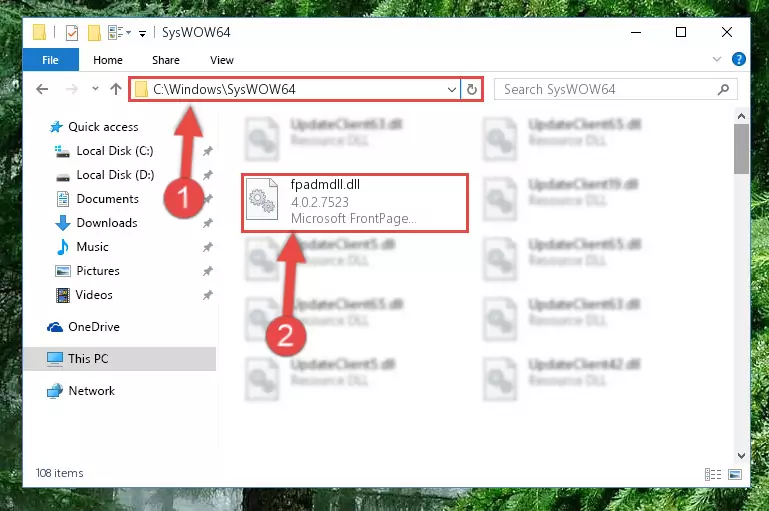Close the SysWOW64 window
The image size is (769, 511).
[727, 32]
